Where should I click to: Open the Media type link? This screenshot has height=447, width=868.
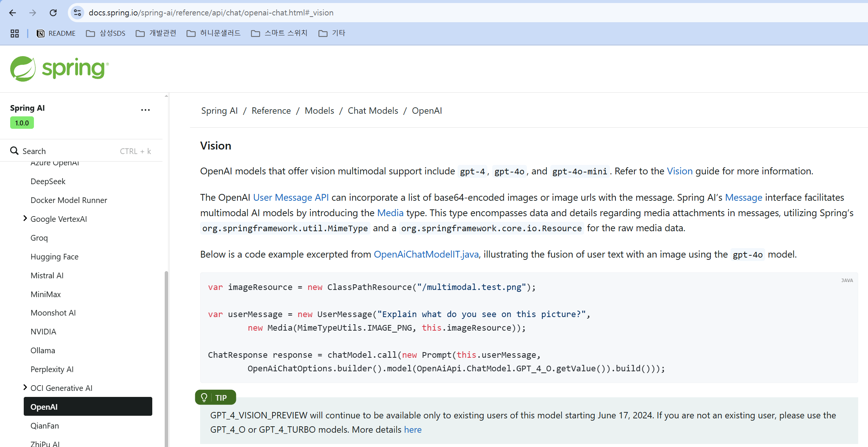click(x=390, y=213)
